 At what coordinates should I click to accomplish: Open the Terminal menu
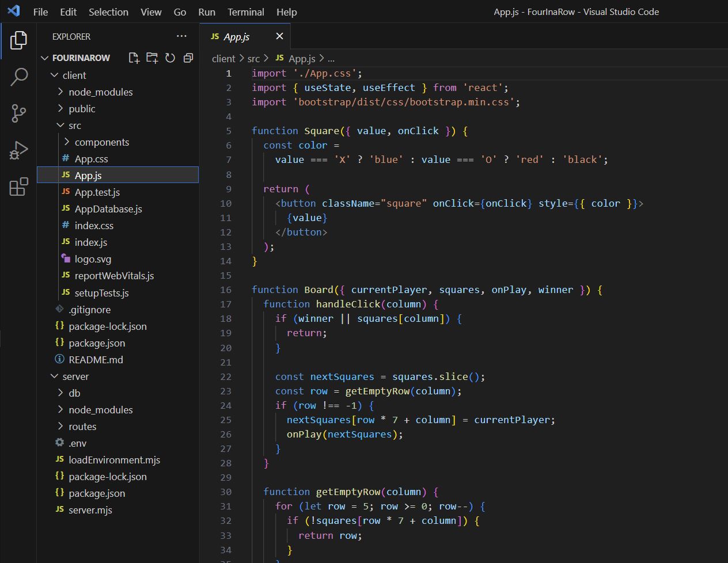coord(245,12)
